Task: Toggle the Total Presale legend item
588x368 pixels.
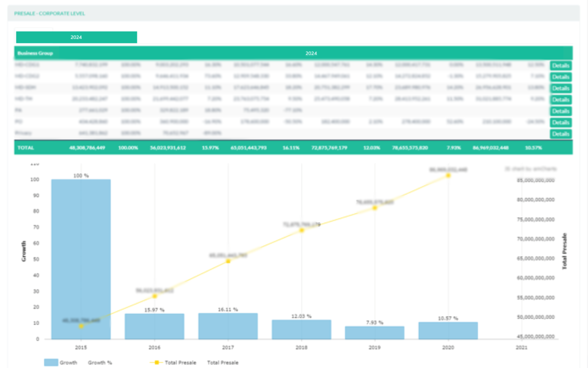Action: click(x=180, y=363)
